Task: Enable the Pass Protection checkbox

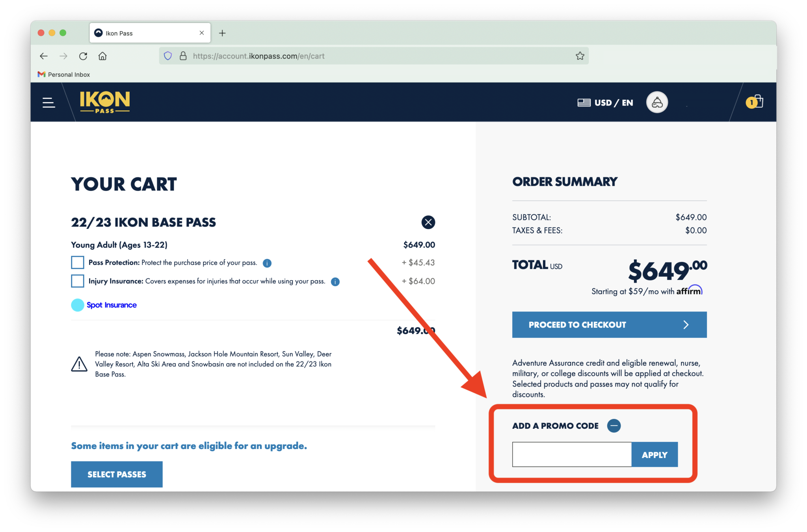Action: coord(76,262)
